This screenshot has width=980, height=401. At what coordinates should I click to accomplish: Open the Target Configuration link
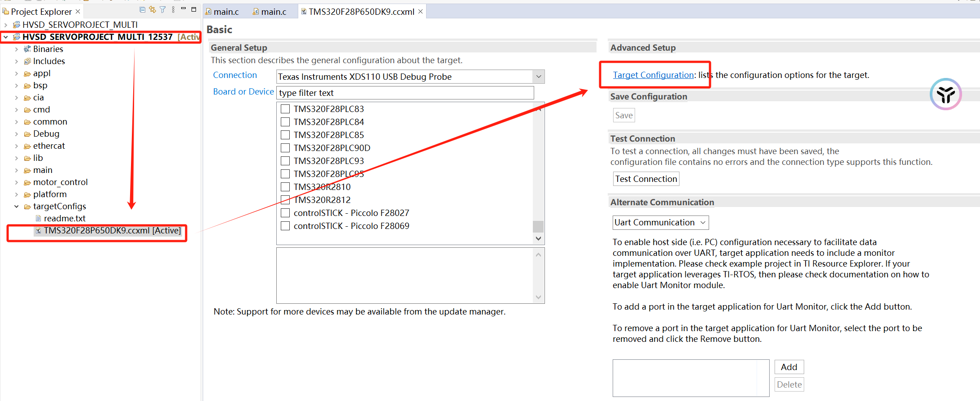(x=653, y=75)
